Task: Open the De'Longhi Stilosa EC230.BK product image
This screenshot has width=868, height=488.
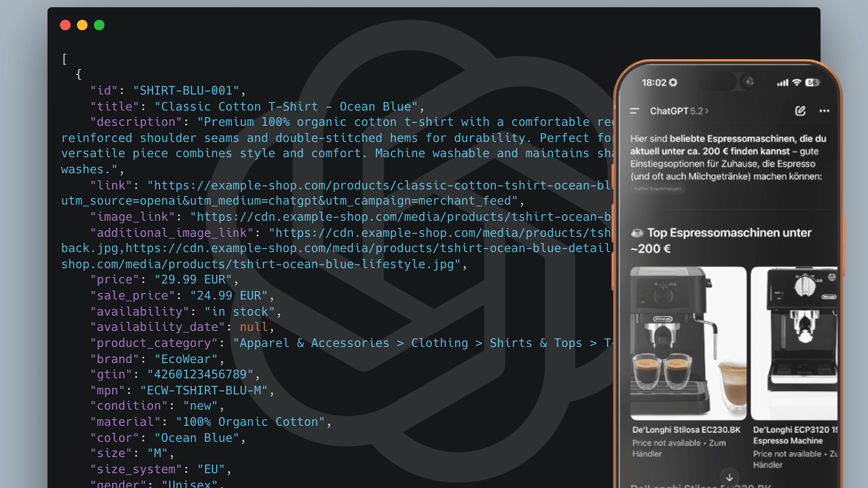Action: [x=688, y=343]
